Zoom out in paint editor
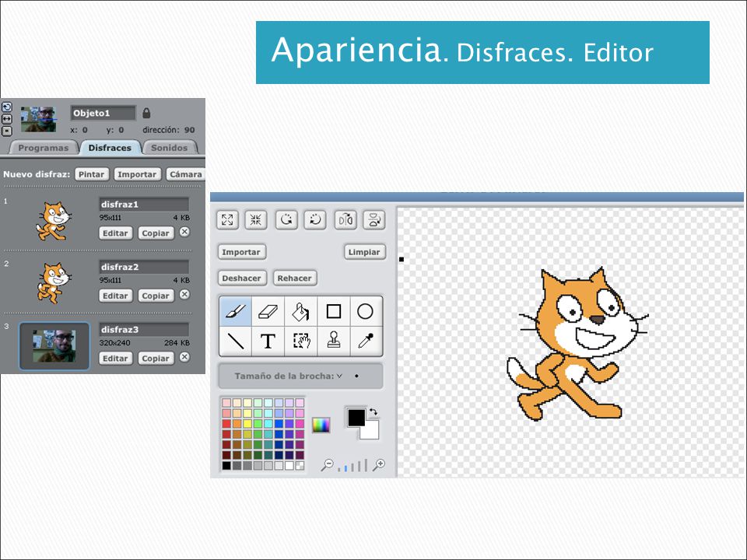Viewport: 747px width, 560px height. click(328, 465)
